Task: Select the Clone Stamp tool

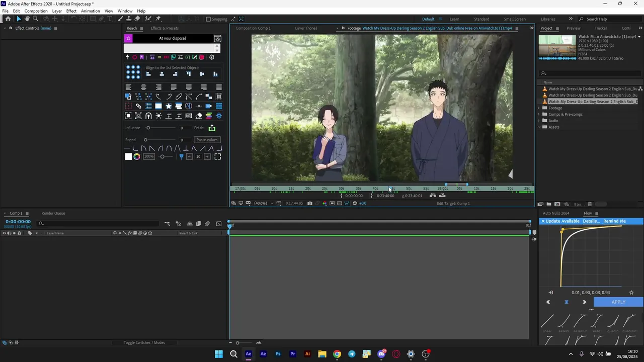Action: [129, 19]
